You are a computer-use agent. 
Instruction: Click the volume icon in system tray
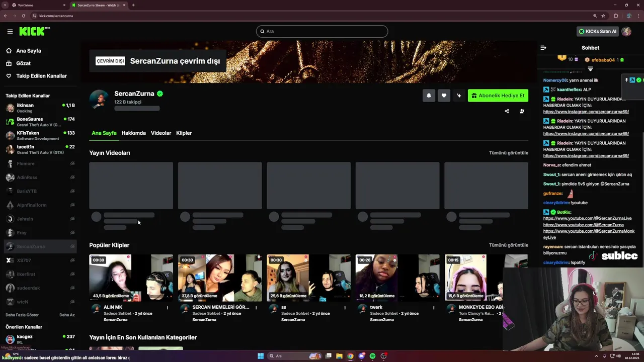pyautogui.click(x=618, y=356)
